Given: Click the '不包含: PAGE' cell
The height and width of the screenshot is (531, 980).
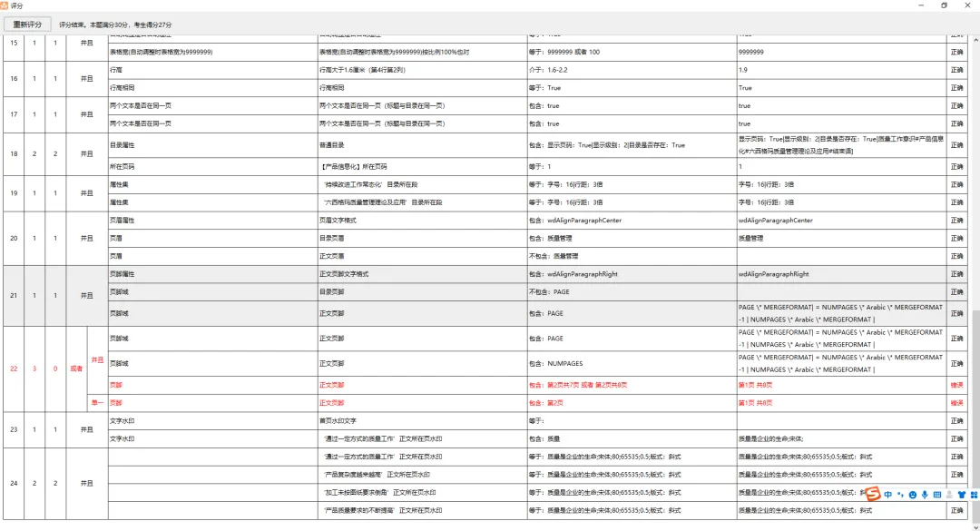Looking at the screenshot, I should (x=632, y=292).
